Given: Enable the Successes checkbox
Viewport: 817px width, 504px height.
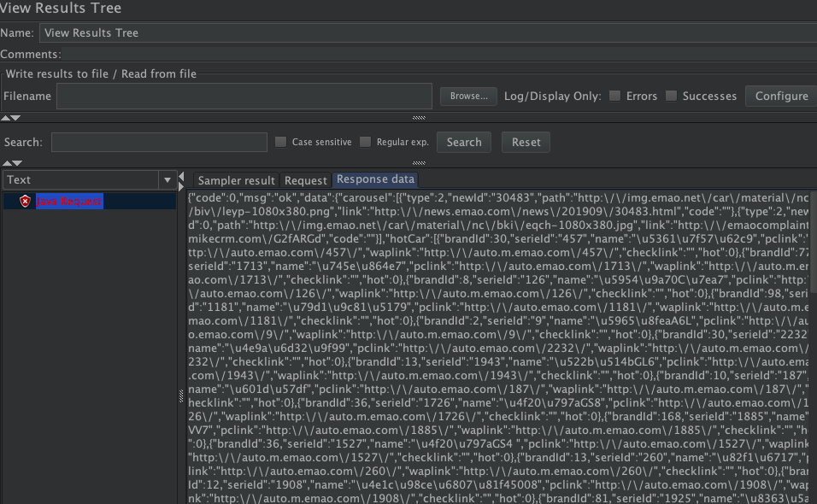Looking at the screenshot, I should click(672, 96).
